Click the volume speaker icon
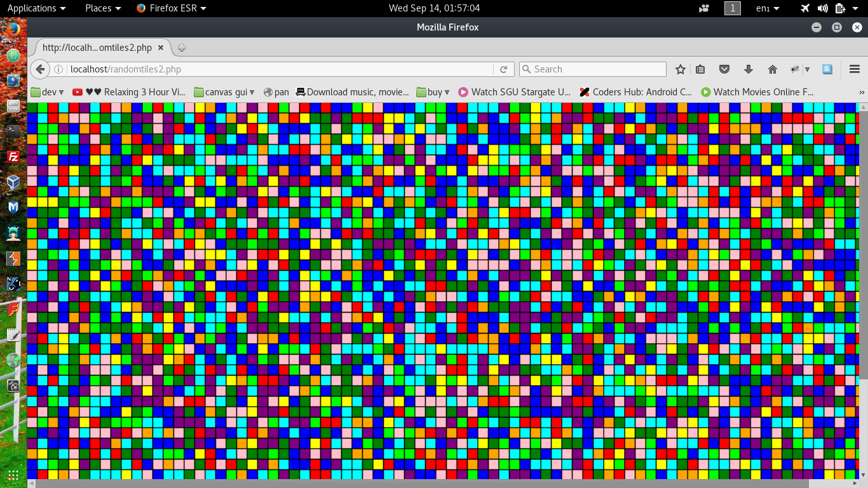The width and height of the screenshot is (868, 488). [823, 8]
